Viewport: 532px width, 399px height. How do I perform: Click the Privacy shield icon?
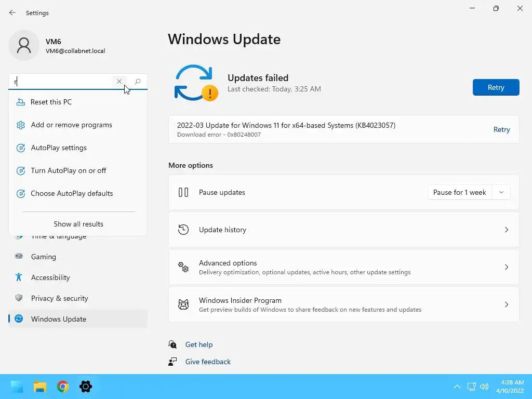[x=19, y=298]
